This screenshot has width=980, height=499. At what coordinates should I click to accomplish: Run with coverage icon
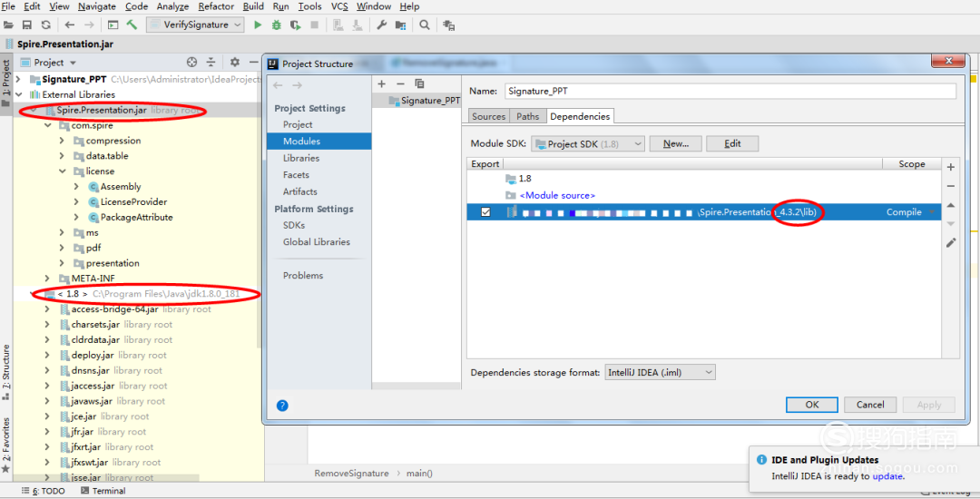[295, 25]
